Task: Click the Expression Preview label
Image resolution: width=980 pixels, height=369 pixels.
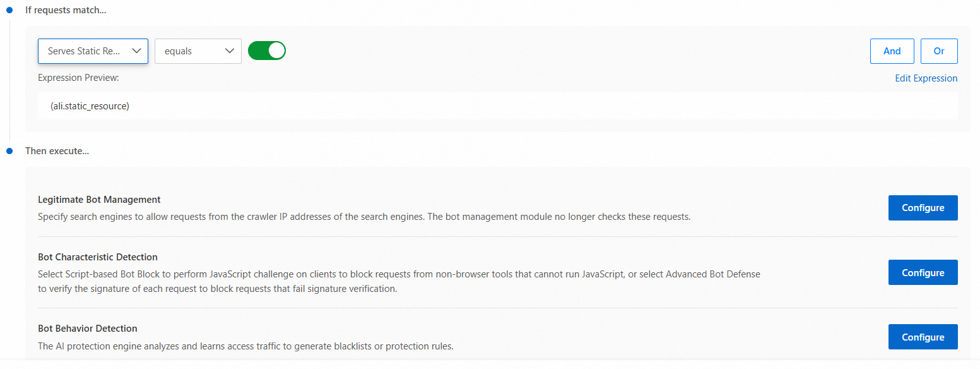Action: 78,78
